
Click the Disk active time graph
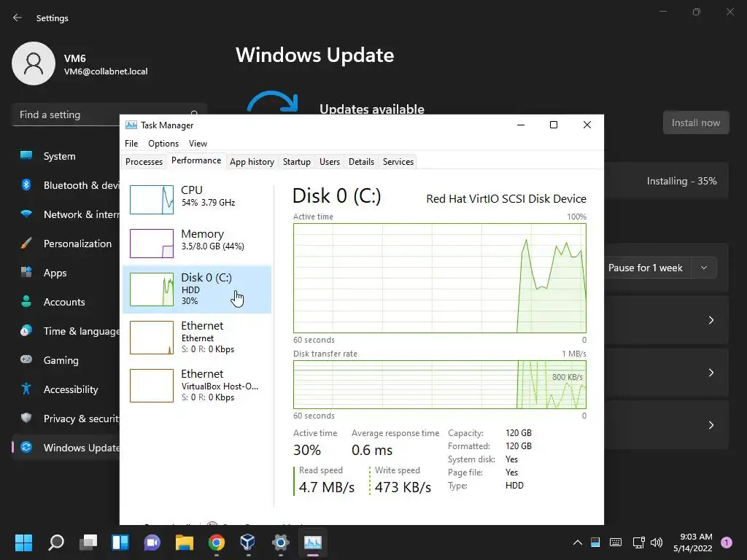(x=440, y=278)
